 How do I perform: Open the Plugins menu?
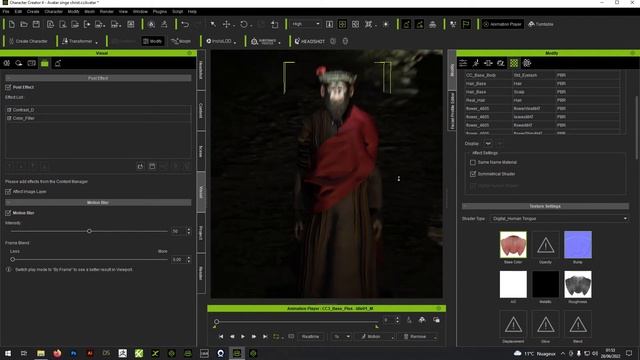(x=160, y=11)
